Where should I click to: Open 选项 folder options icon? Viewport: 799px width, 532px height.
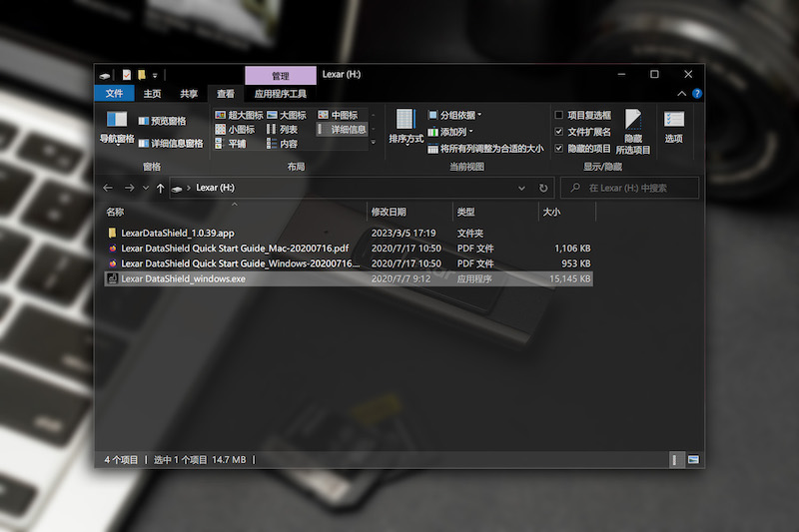tap(674, 126)
